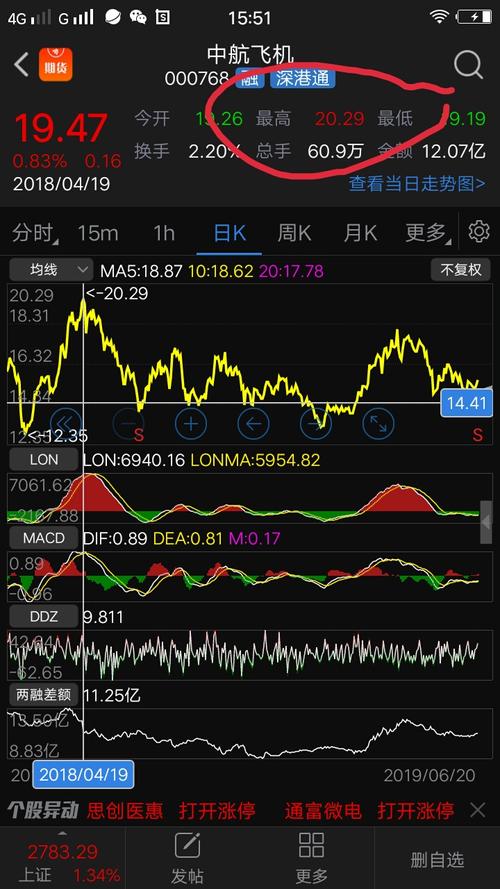Screen dimensions: 500x889
Task: Tap the 11.25亿 margin balance value
Action: coord(112,695)
